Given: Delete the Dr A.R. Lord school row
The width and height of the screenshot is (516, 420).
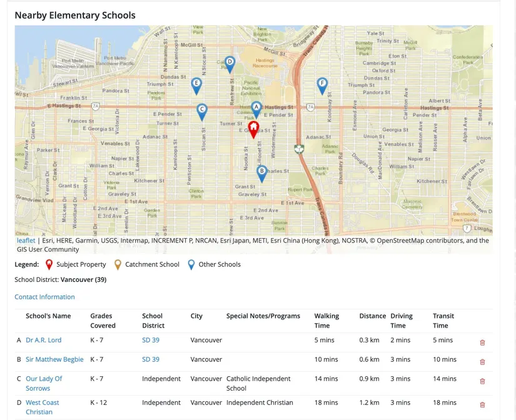Looking at the screenshot, I should tap(482, 342).
